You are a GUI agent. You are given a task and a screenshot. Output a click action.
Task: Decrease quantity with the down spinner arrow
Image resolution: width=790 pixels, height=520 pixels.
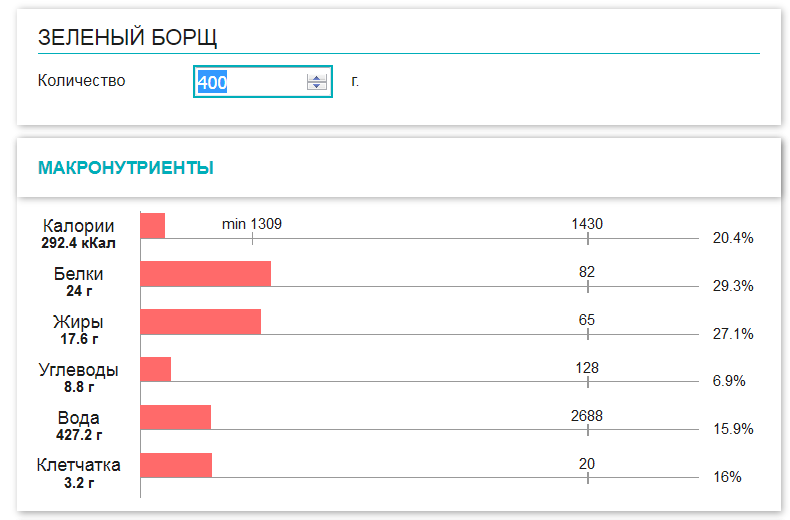tap(318, 87)
